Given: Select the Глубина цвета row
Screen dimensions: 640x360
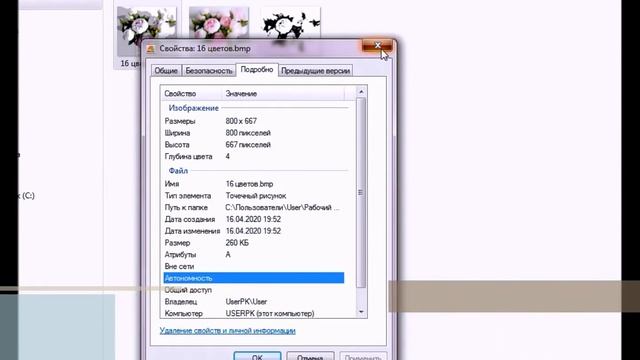Looking at the screenshot, I should (x=253, y=156).
